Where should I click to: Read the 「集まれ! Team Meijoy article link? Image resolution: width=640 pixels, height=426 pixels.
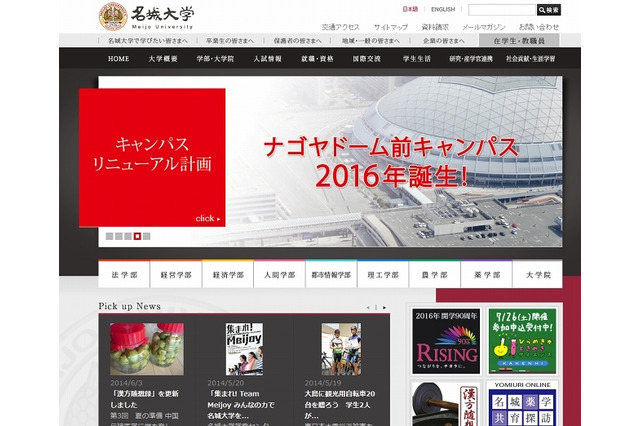pos(241,405)
